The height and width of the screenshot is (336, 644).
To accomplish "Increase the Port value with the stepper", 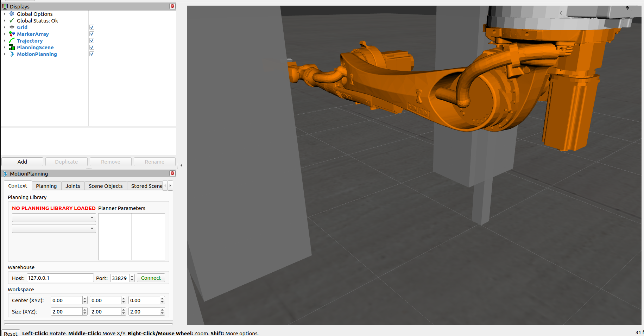I will (x=132, y=276).
